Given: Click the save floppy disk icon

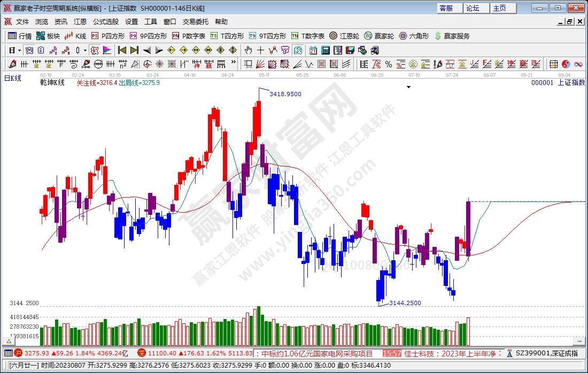Looking at the screenshot, I should click(350, 50).
